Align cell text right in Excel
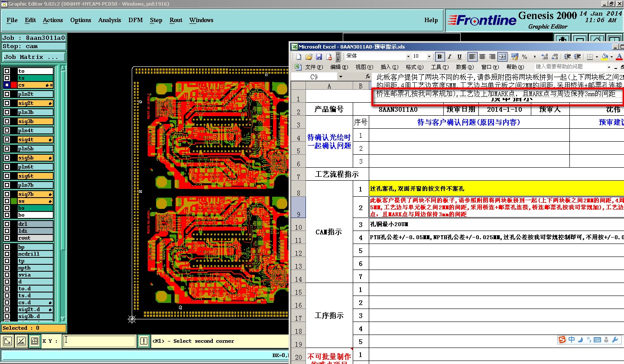624x364 pixels. (492, 57)
